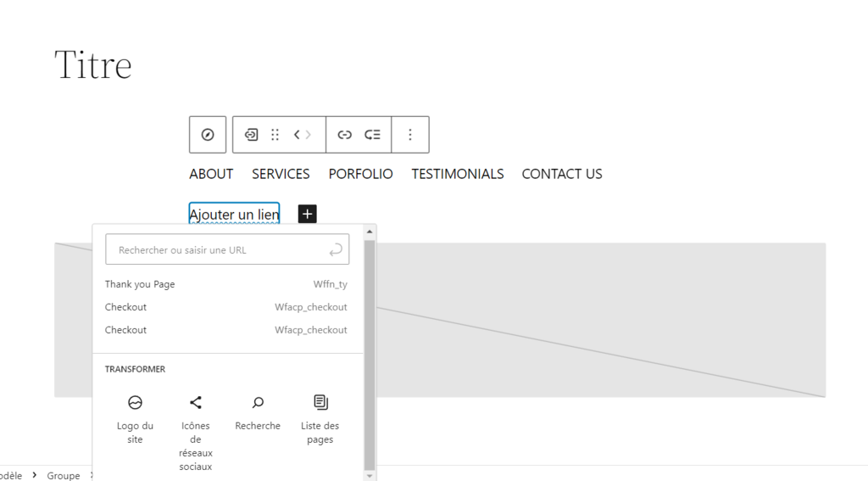Choose the Thank you Page suggestion
The height and width of the screenshot is (481, 868).
pos(226,284)
